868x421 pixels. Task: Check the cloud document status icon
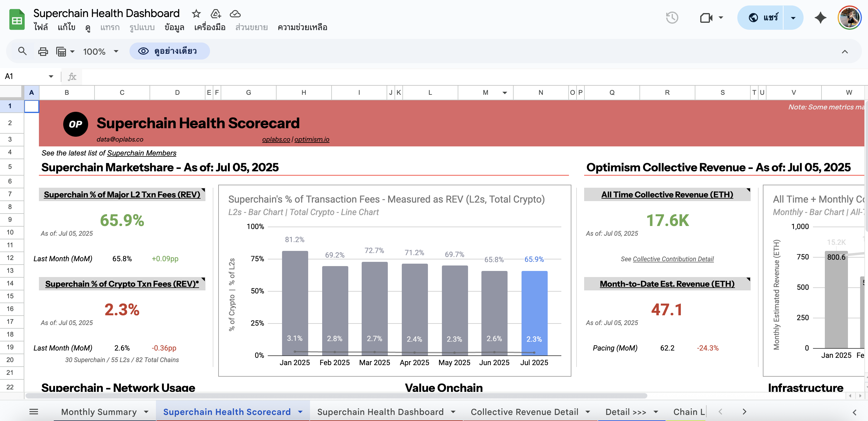(x=235, y=14)
